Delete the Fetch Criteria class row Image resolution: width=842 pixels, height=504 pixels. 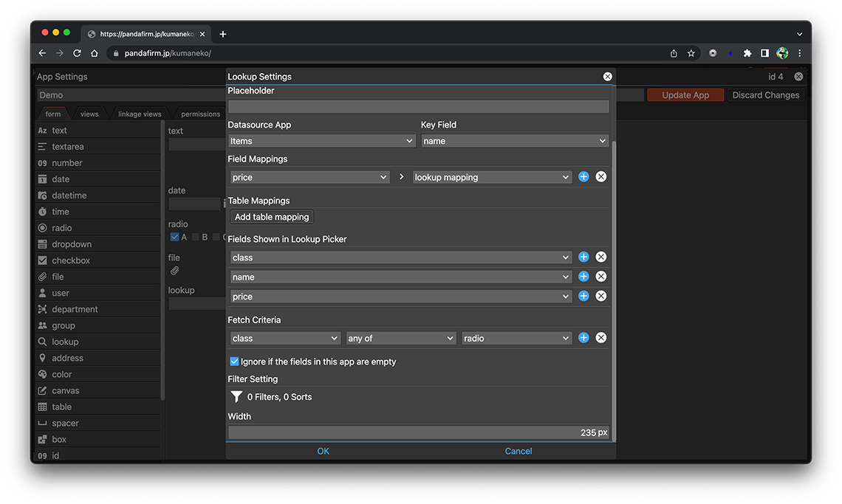601,338
